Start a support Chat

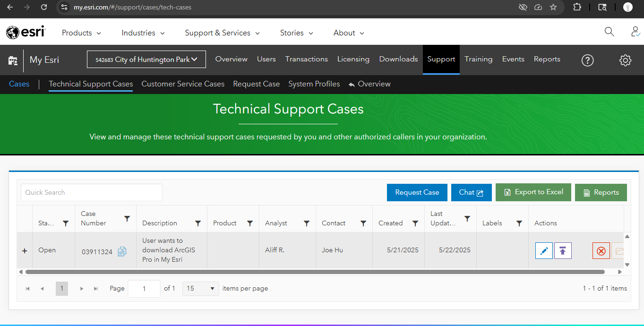click(472, 192)
